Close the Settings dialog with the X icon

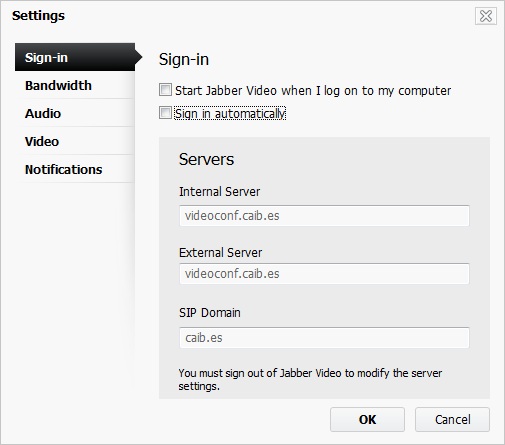click(x=486, y=16)
